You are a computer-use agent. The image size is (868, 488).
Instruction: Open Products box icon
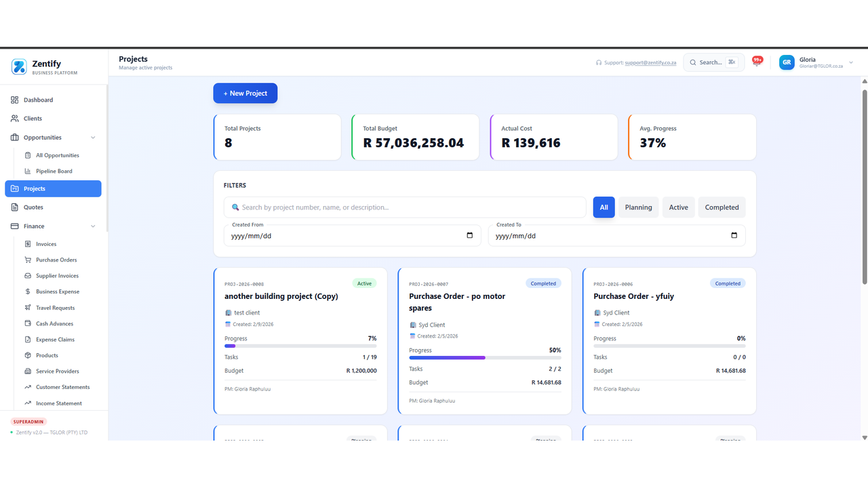click(x=28, y=355)
